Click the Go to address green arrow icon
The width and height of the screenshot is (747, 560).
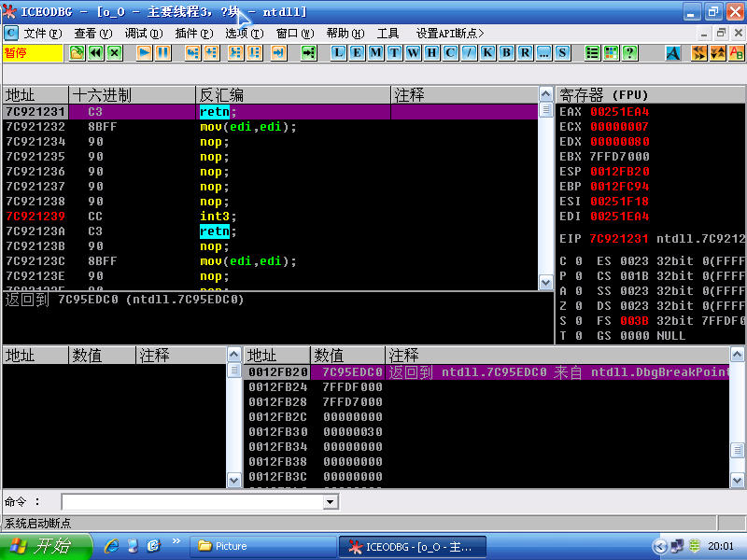[x=308, y=52]
